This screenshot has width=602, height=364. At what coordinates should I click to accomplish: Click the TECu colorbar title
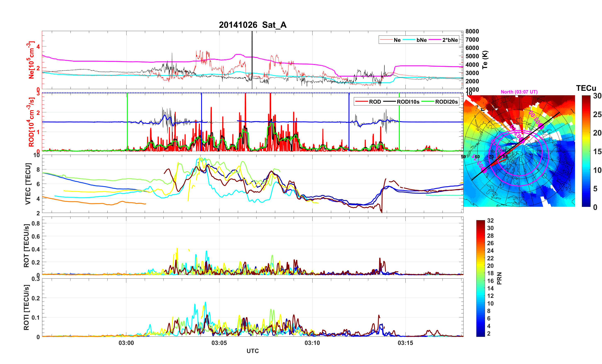coord(586,88)
